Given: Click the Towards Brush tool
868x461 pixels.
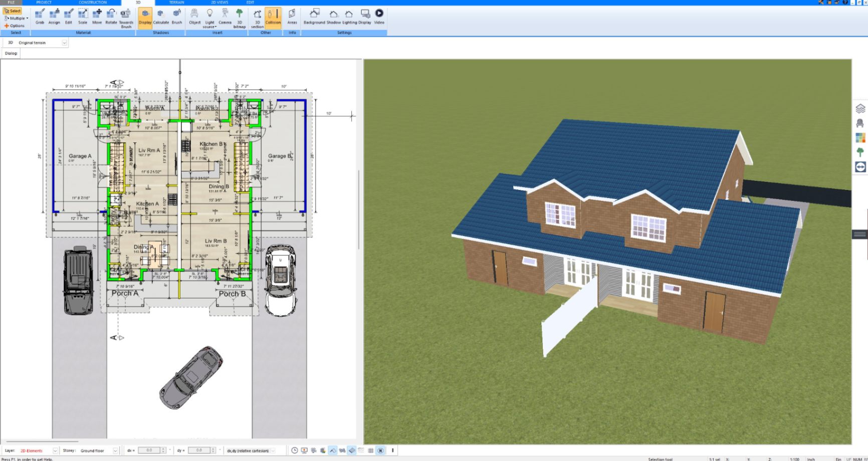Looking at the screenshot, I should click(126, 18).
